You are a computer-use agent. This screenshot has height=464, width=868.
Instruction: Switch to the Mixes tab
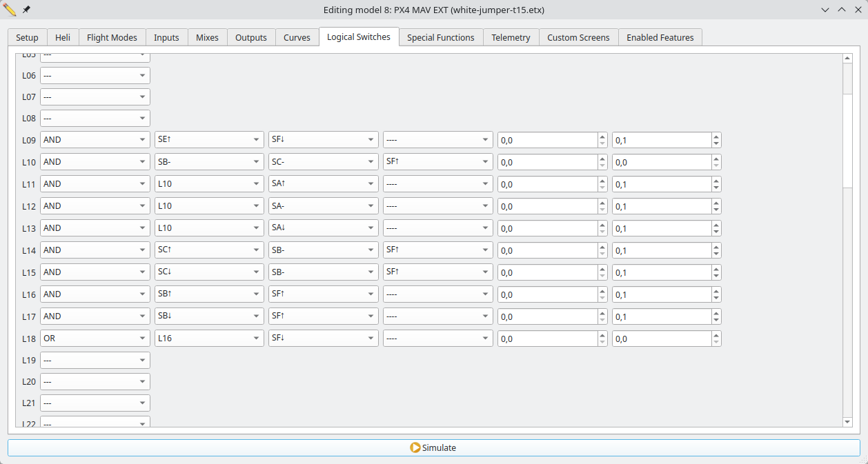(x=207, y=37)
